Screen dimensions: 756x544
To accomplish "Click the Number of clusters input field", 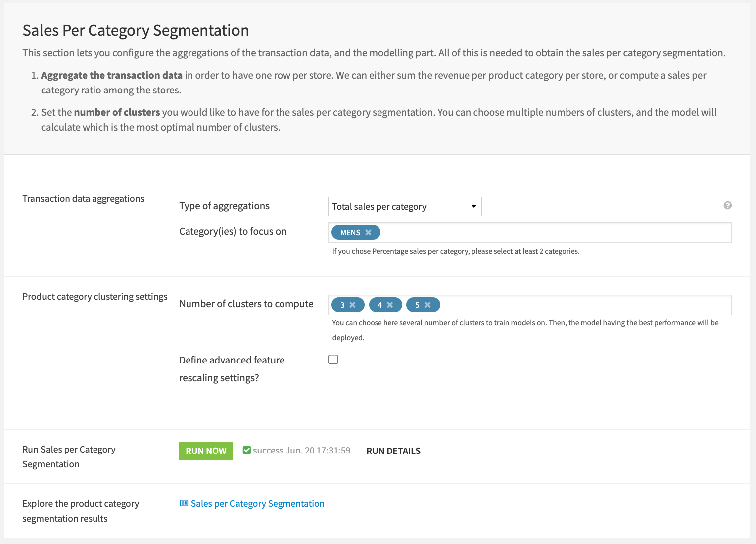I will tap(572, 304).
